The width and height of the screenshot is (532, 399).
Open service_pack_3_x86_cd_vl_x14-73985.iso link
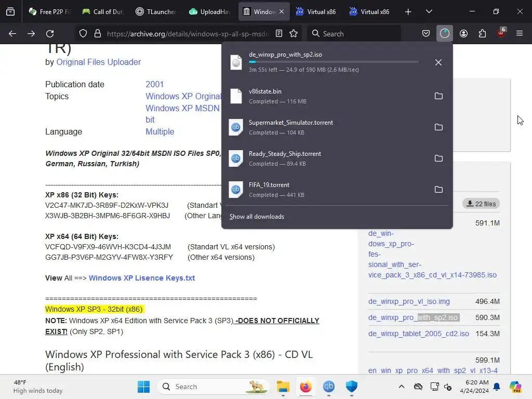pos(432,254)
